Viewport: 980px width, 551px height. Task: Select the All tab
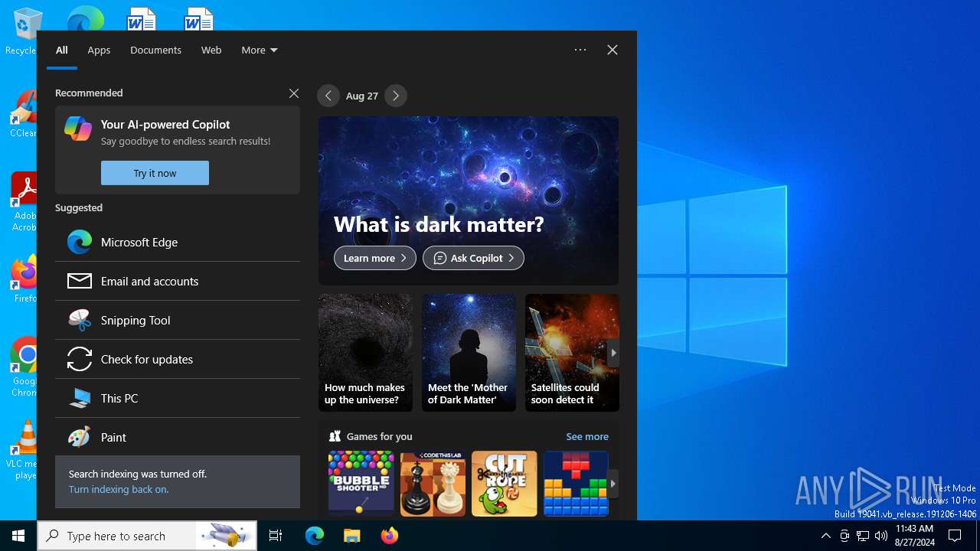[62, 50]
